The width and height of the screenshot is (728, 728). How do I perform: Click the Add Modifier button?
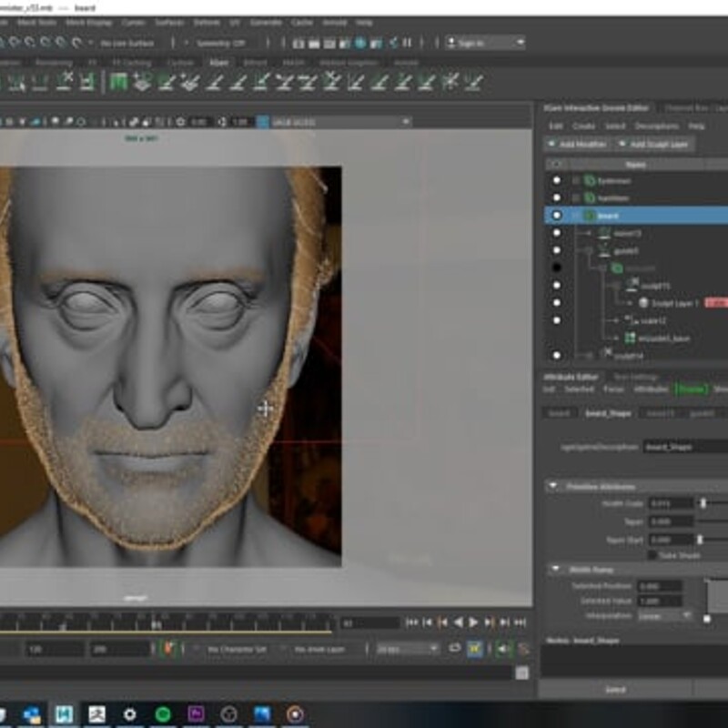pos(577,144)
